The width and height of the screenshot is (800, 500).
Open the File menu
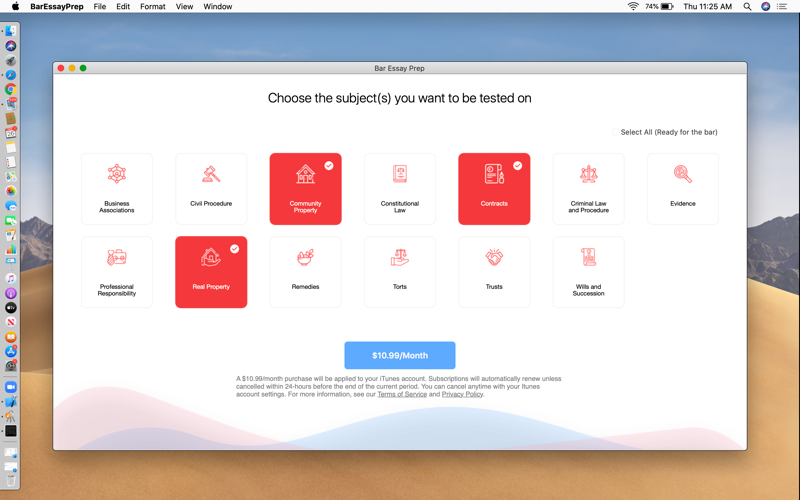[99, 7]
